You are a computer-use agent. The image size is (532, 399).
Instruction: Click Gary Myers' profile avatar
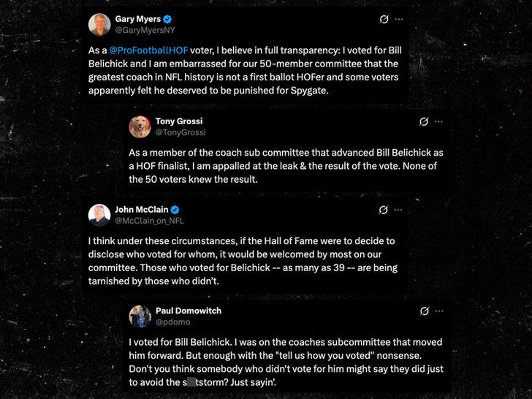(99, 24)
